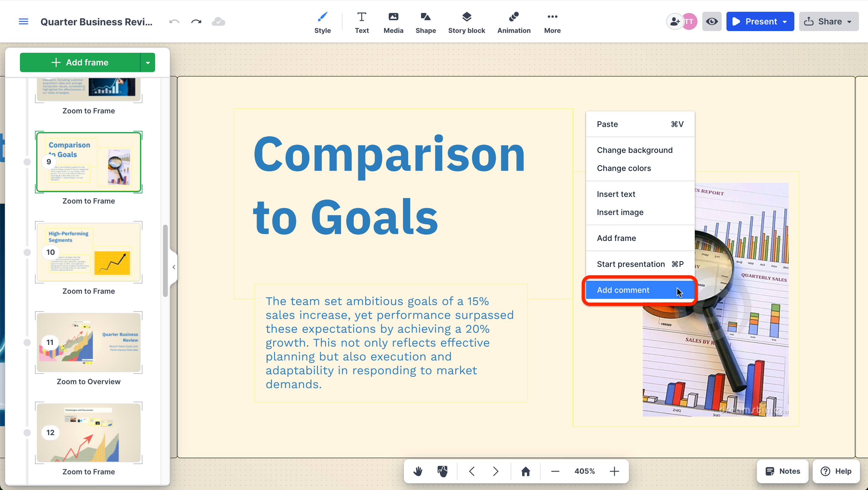This screenshot has height=490, width=868.
Task: Check the cloud save status icon
Action: click(218, 22)
